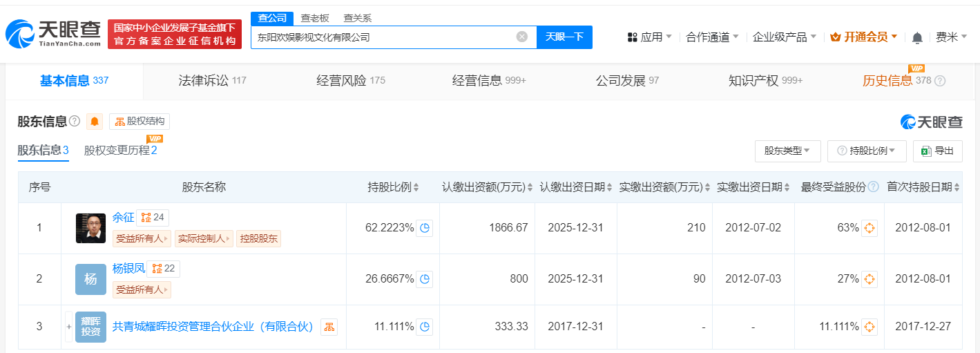Open the 合作通道 dropdown

712,37
